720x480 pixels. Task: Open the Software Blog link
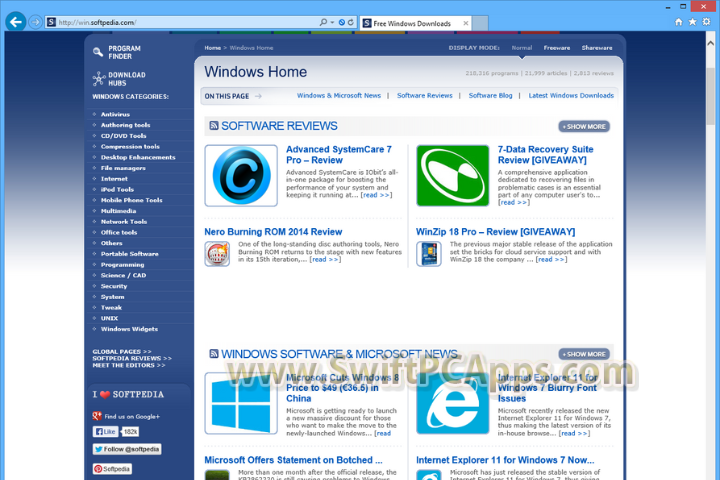490,96
